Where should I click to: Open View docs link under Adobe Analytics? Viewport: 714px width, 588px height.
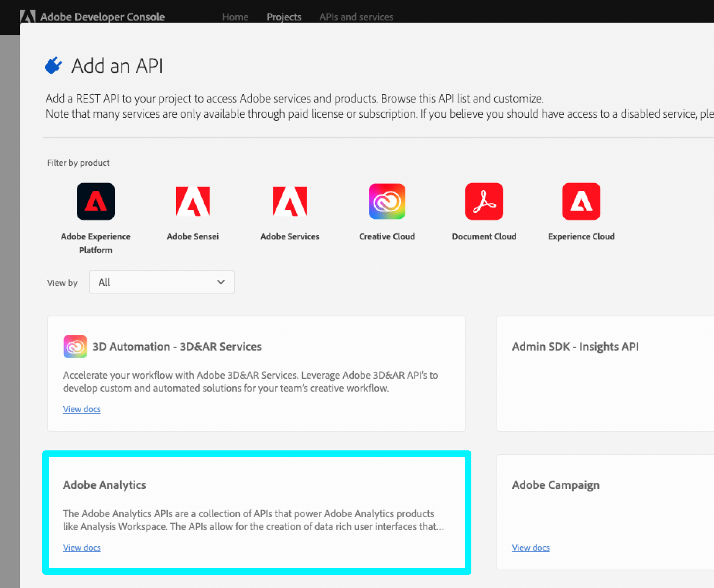tap(82, 548)
